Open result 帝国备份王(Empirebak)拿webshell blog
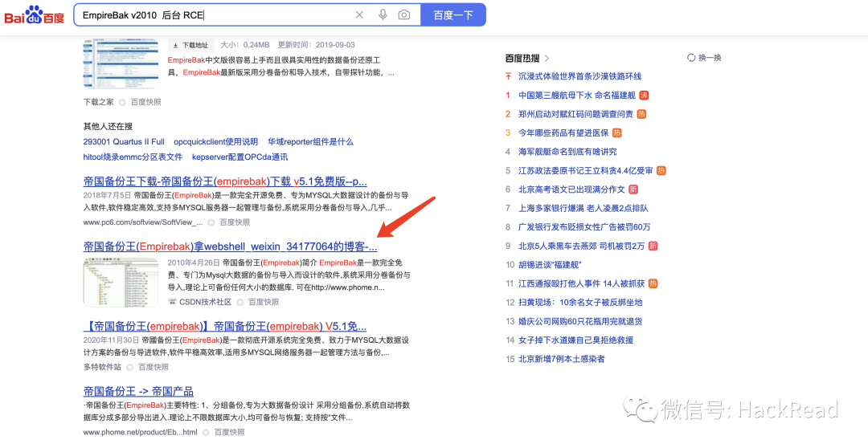This screenshot has height=448, width=868. coord(231,246)
